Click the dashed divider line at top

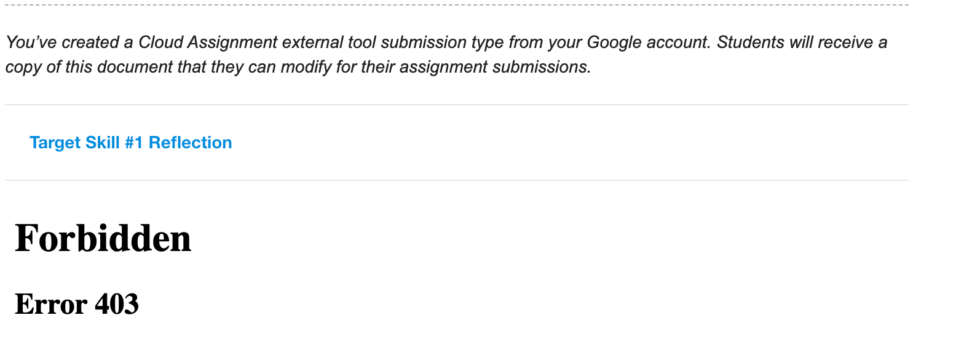(x=456, y=5)
